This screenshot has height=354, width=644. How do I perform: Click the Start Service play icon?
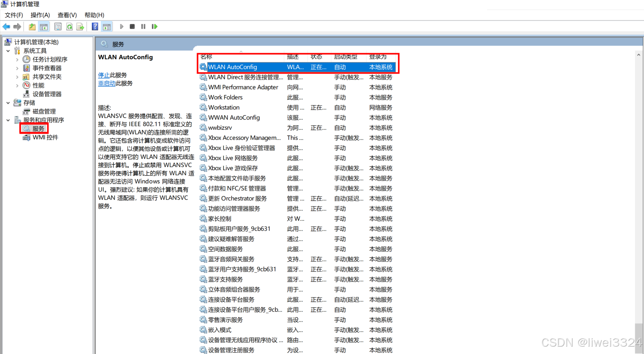click(x=122, y=27)
